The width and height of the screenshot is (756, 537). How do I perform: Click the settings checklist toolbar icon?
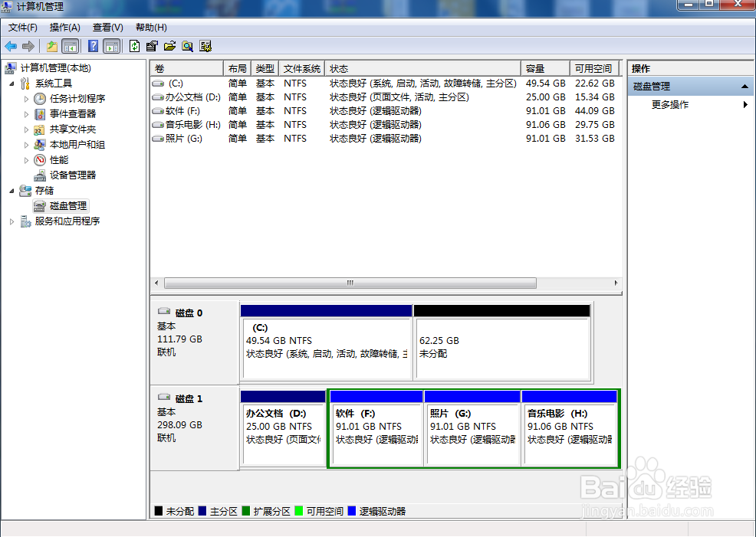point(205,46)
